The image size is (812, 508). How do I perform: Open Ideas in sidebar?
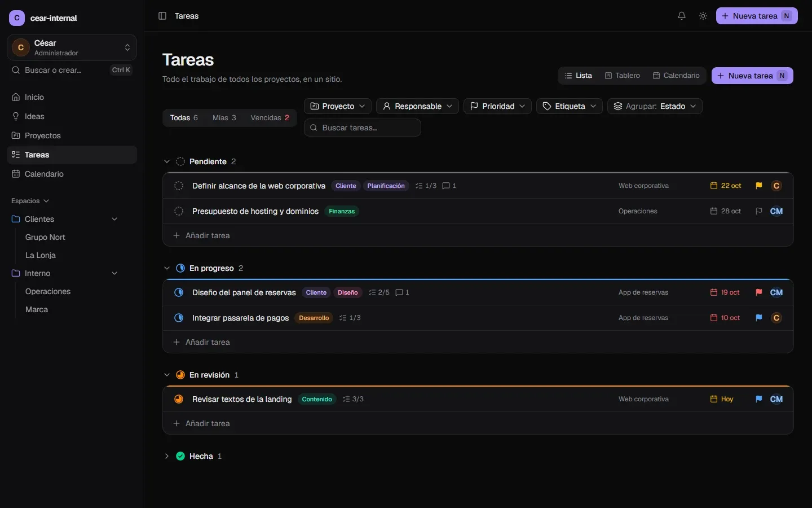click(x=72, y=116)
